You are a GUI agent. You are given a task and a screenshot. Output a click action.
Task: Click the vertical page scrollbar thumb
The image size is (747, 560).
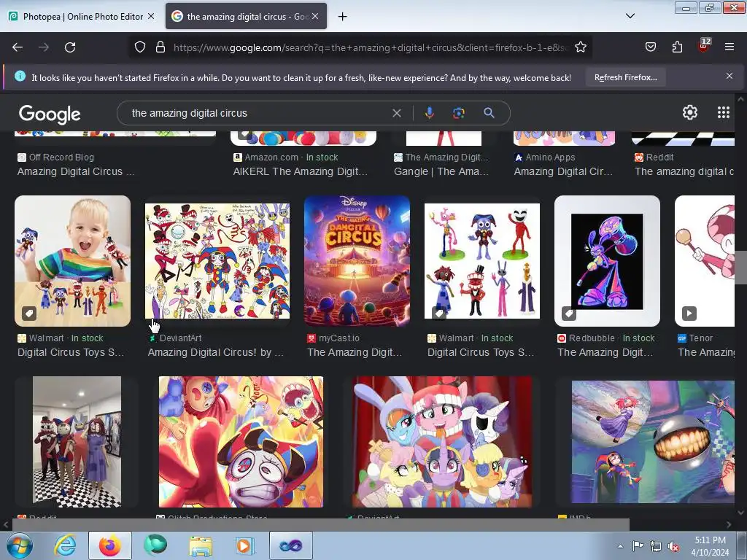(x=741, y=267)
